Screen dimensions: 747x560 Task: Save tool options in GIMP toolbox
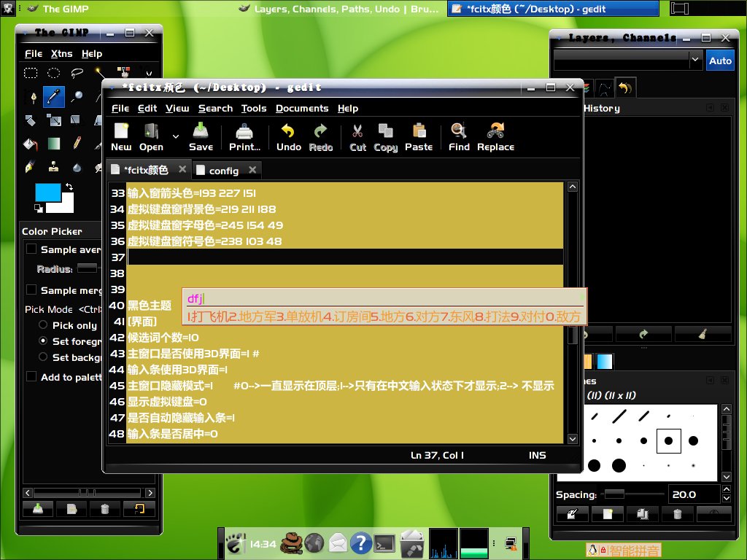click(38, 509)
